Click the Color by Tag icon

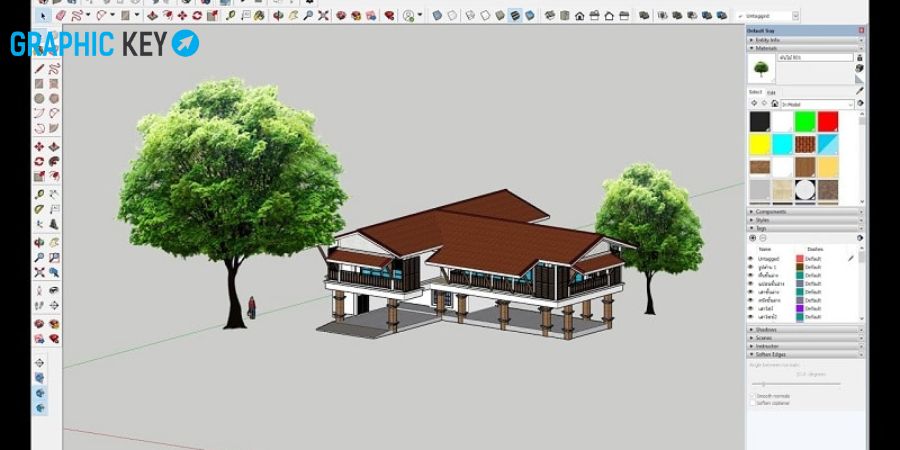[860, 238]
